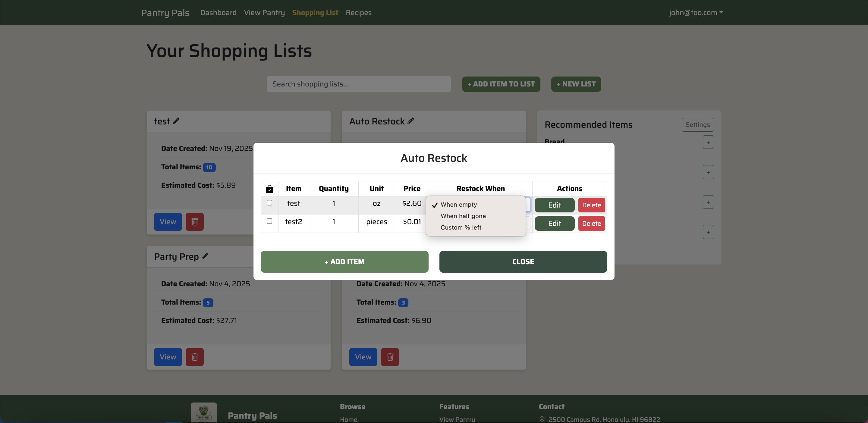Click Edit button for test2 row
The image size is (868, 423).
click(x=554, y=224)
